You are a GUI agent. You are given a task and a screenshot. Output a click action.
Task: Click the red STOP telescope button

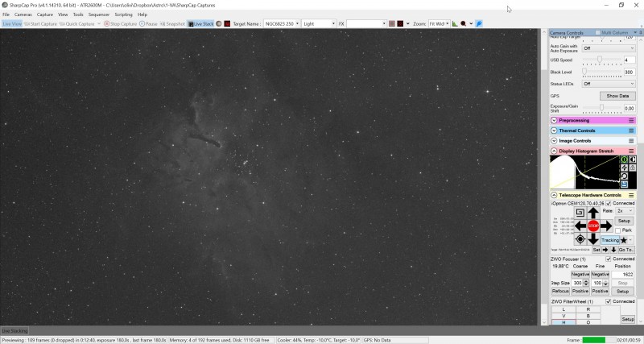tap(593, 226)
